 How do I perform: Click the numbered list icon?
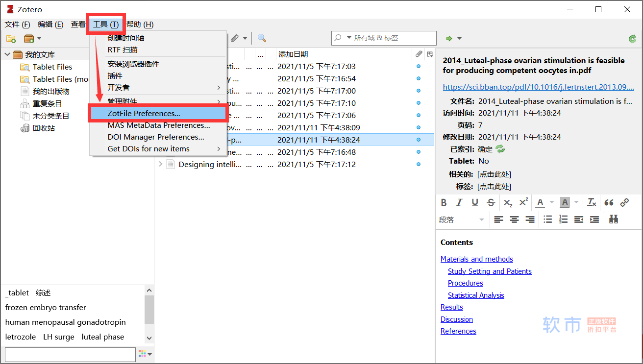point(563,219)
